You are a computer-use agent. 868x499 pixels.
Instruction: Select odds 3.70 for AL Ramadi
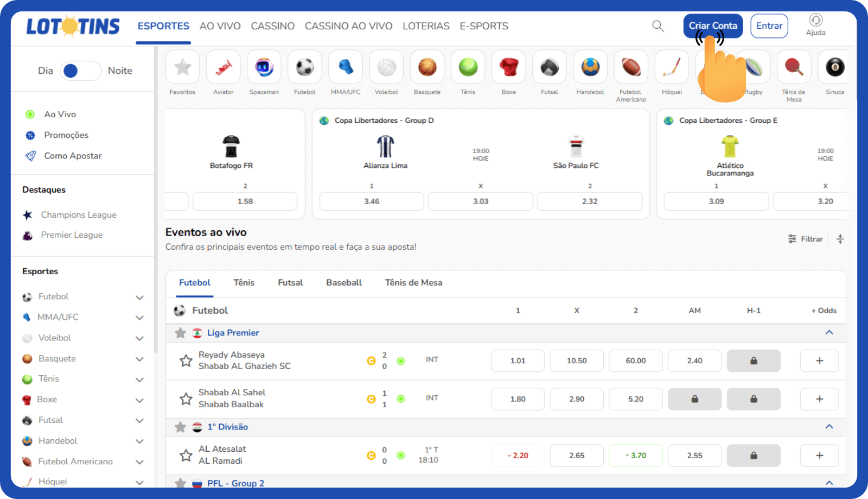(x=636, y=456)
